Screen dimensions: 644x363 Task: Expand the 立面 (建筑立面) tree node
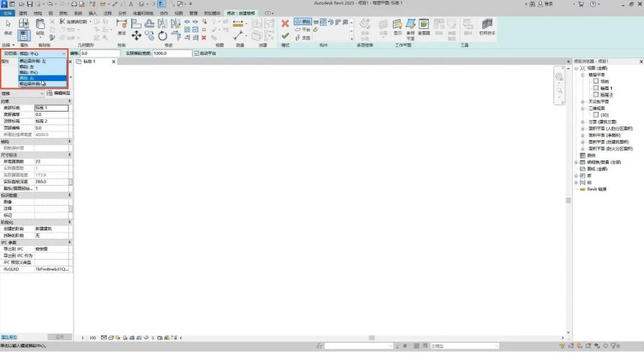tap(583, 122)
